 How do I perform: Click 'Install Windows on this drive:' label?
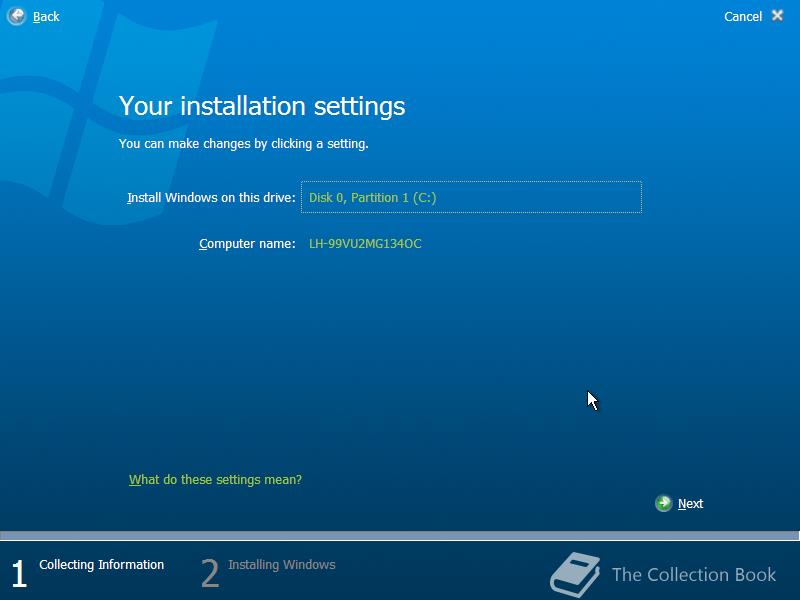pyautogui.click(x=211, y=198)
